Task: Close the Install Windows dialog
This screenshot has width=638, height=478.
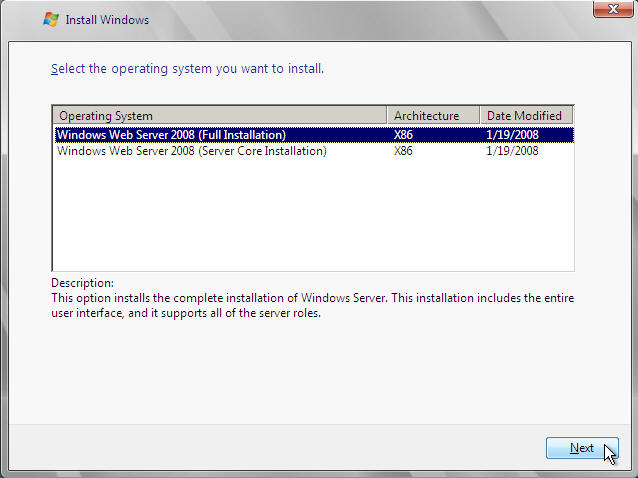Action: pyautogui.click(x=613, y=9)
